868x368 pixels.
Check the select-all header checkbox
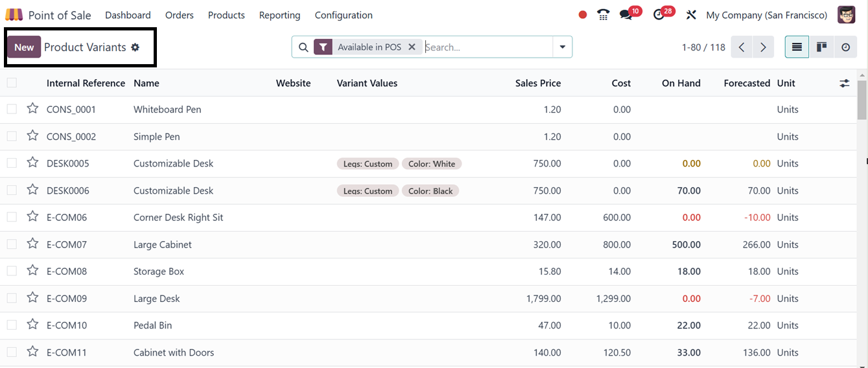[12, 83]
